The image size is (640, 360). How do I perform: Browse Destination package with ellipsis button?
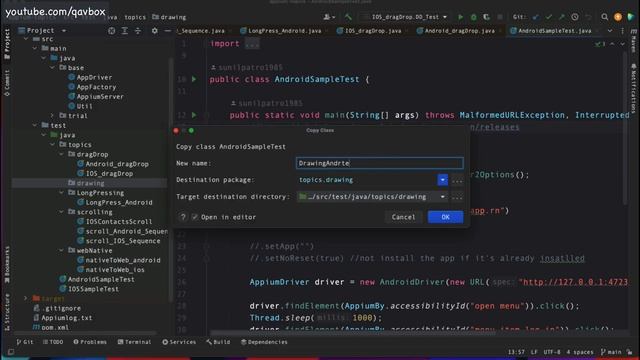coord(457,180)
